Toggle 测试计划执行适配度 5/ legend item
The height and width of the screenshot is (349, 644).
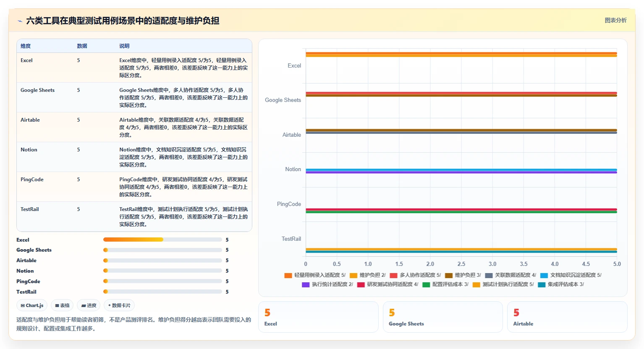tap(503, 284)
